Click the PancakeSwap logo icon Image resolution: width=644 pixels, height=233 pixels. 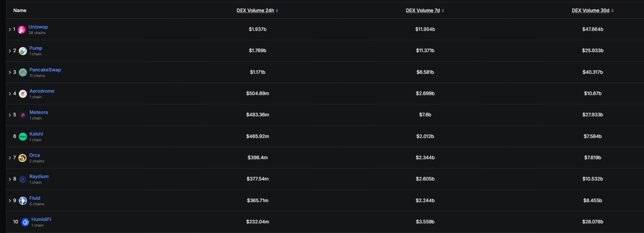coord(23,72)
